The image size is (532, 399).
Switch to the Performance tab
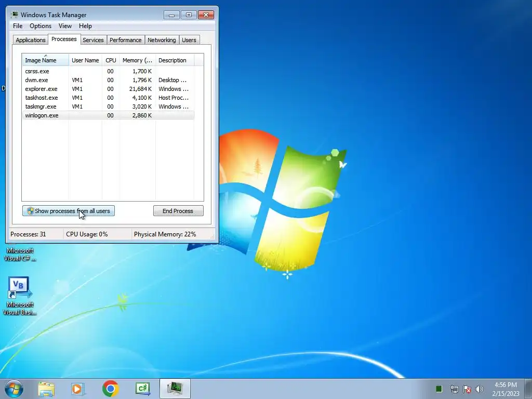[126, 39]
